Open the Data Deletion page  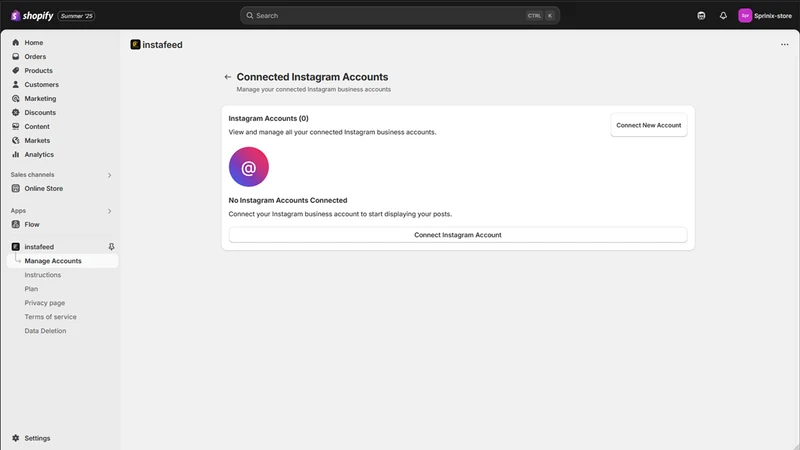45,331
